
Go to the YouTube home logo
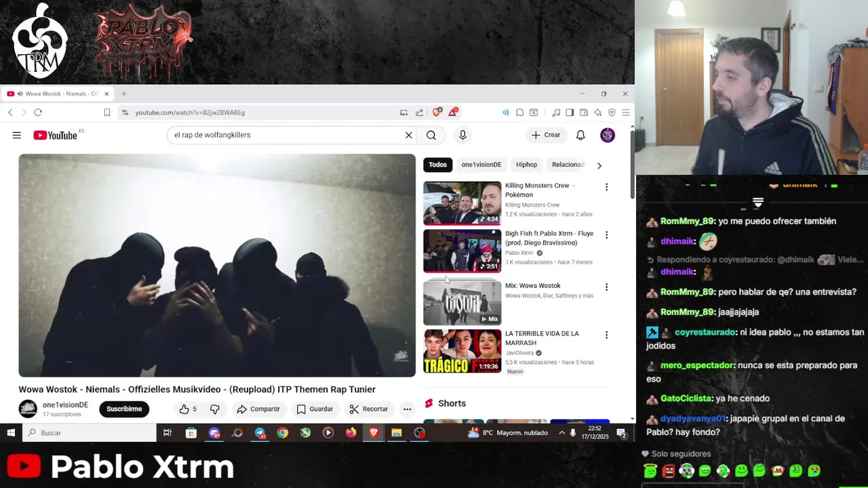click(x=56, y=136)
